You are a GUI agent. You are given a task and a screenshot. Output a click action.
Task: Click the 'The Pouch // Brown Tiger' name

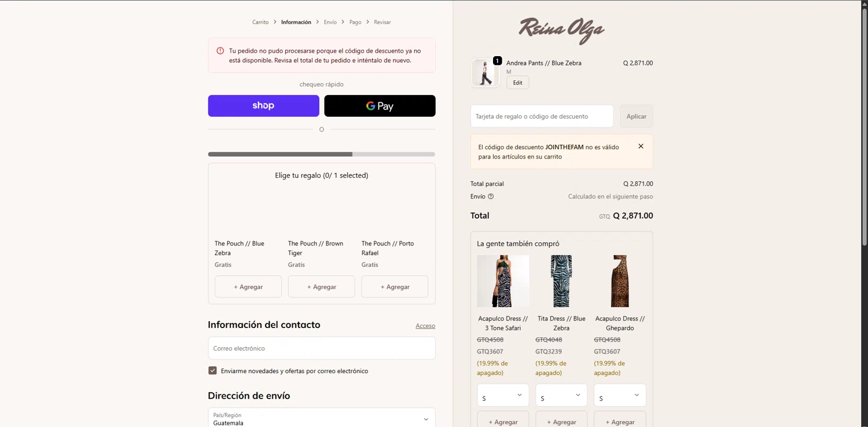click(315, 248)
